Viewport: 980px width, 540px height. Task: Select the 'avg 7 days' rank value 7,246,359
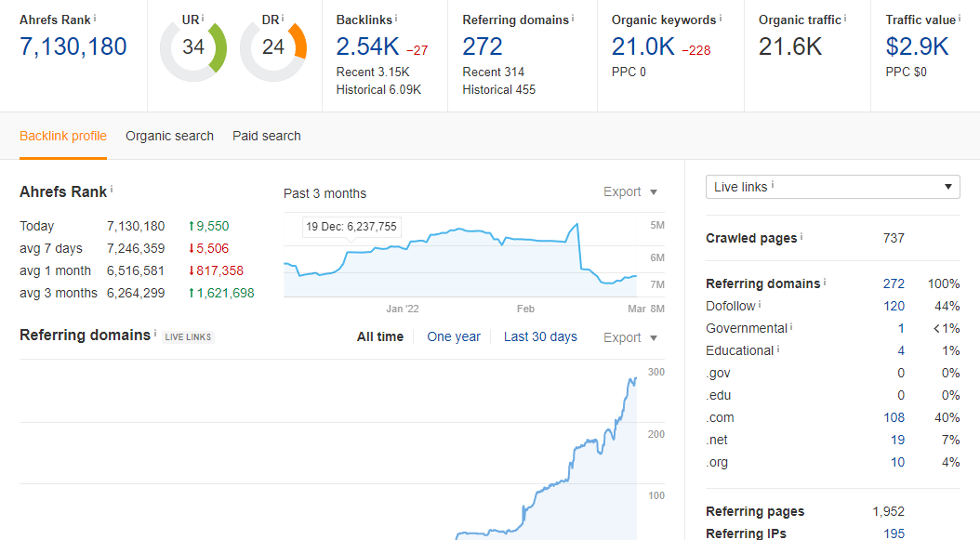[x=136, y=248]
